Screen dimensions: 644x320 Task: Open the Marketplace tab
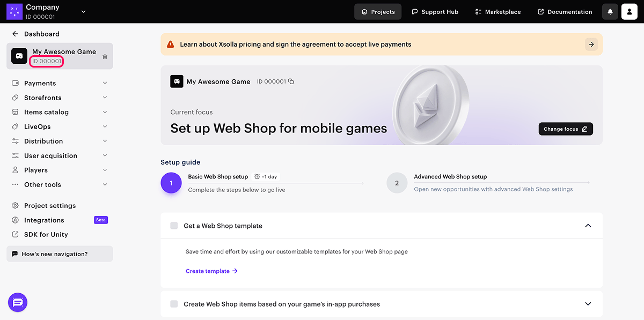click(x=497, y=12)
